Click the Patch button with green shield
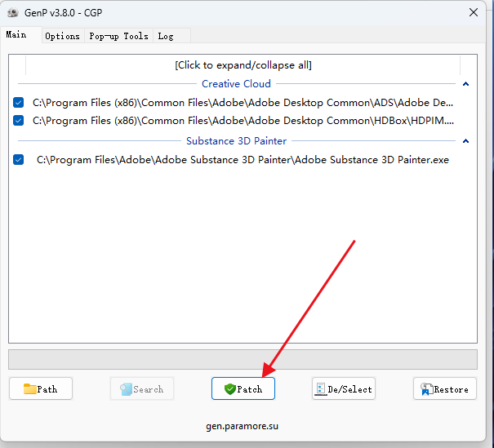This screenshot has width=494, height=448. [x=243, y=388]
